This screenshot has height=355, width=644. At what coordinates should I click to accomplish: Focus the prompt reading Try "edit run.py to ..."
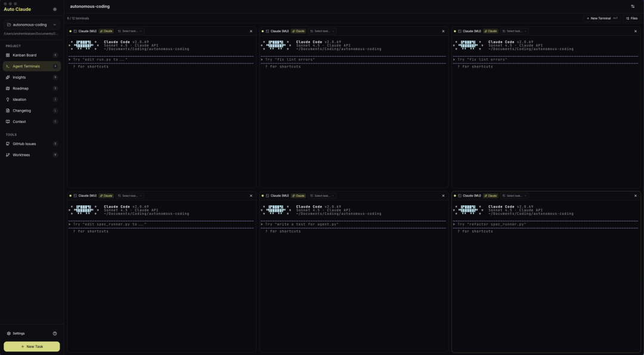(161, 60)
